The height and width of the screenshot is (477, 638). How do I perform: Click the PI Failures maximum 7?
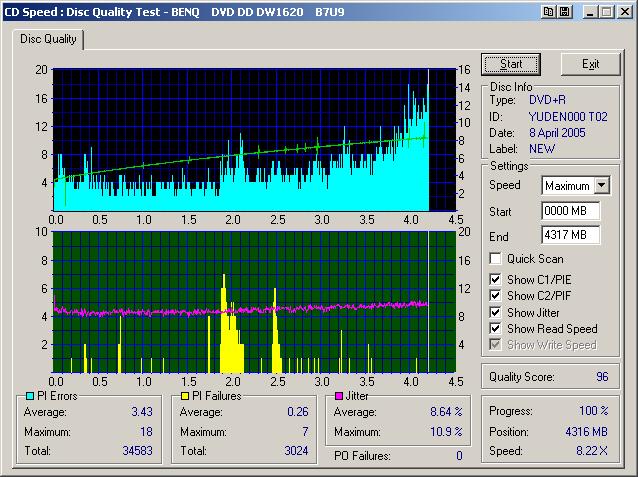[x=305, y=431]
